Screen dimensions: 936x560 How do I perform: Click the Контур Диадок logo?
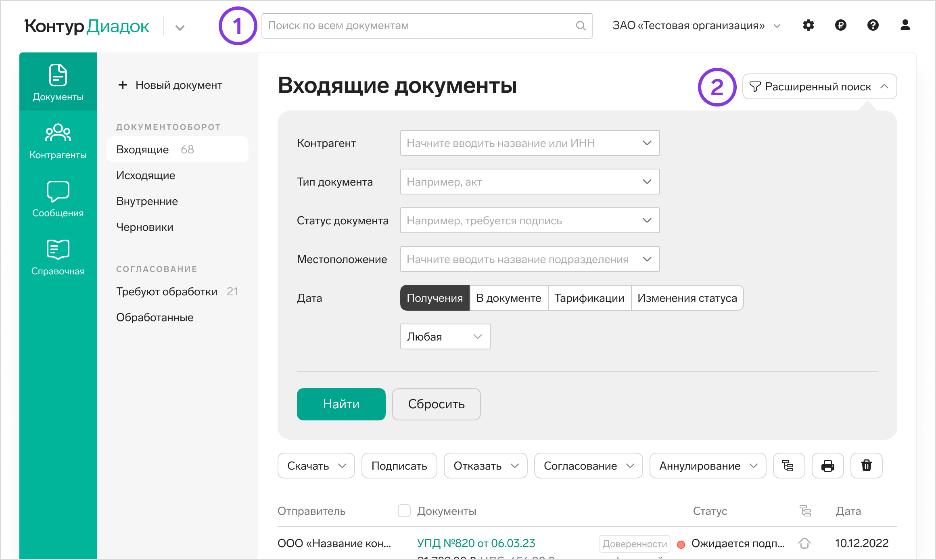pyautogui.click(x=87, y=26)
